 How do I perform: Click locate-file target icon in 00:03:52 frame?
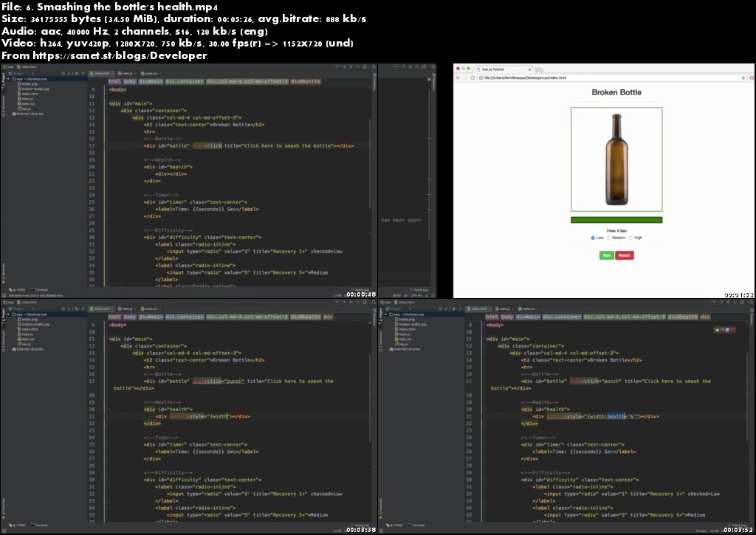[441, 308]
